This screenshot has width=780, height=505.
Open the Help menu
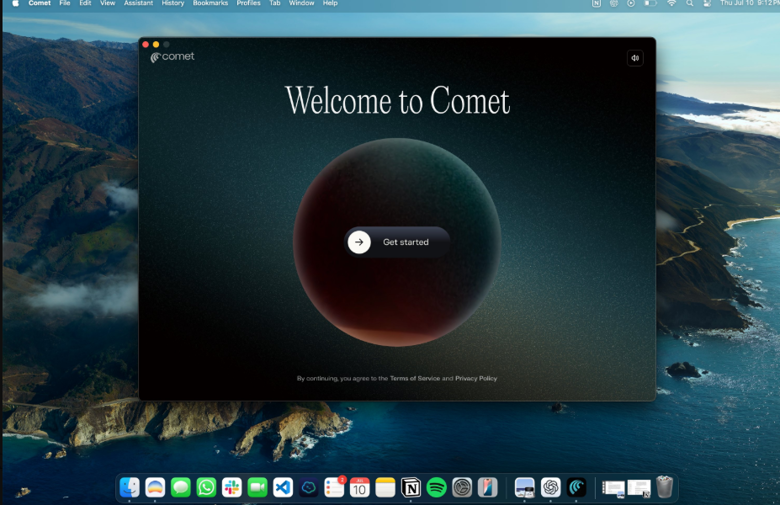click(330, 3)
